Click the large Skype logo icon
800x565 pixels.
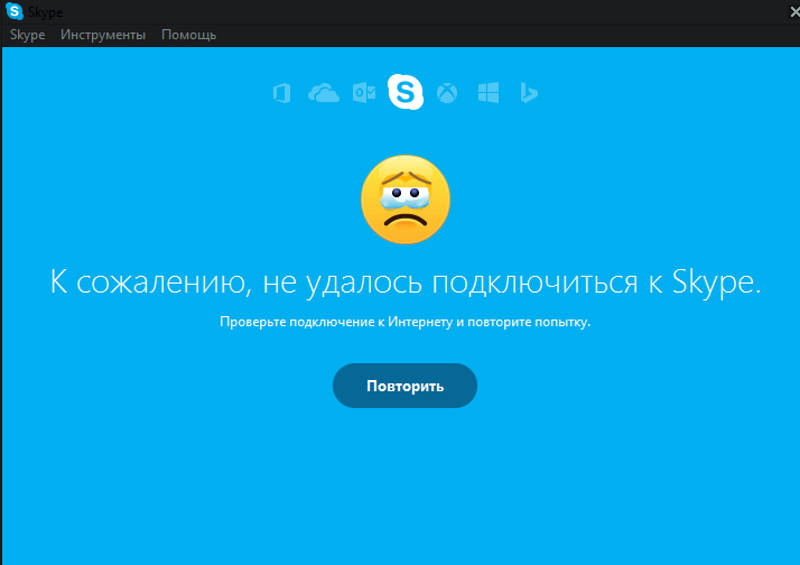click(406, 92)
